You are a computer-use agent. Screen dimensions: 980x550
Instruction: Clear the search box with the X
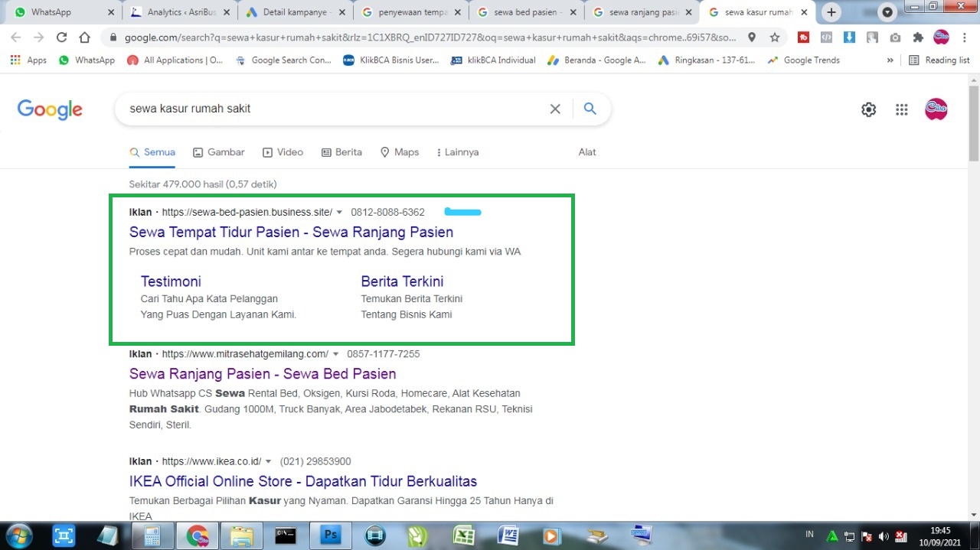coord(555,109)
